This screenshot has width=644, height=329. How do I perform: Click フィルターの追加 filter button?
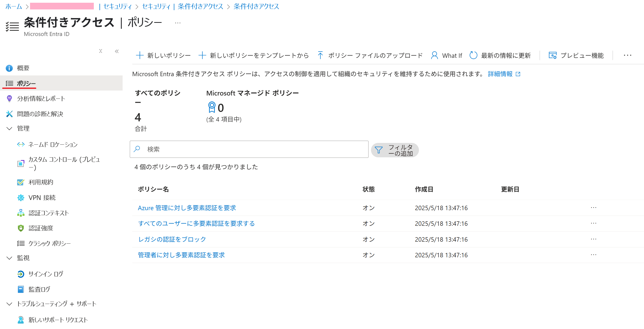point(395,150)
